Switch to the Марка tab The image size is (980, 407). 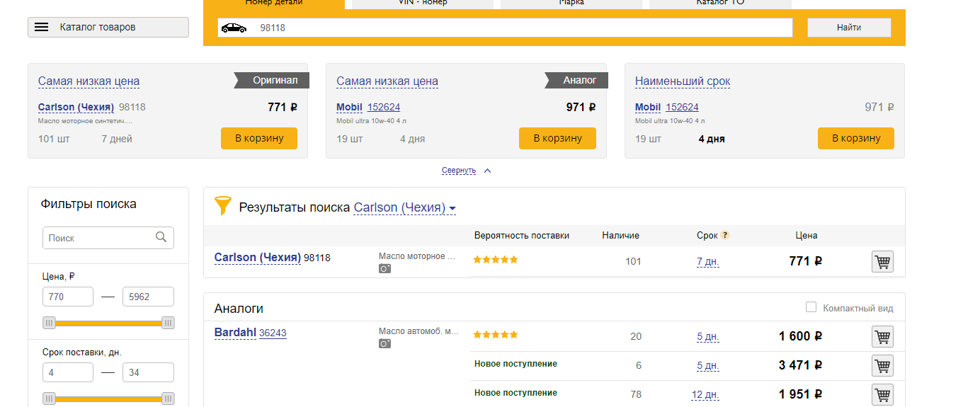571,4
